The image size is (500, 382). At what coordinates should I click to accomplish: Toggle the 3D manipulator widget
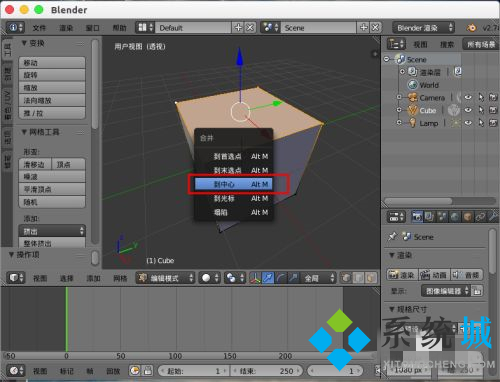tap(255, 278)
